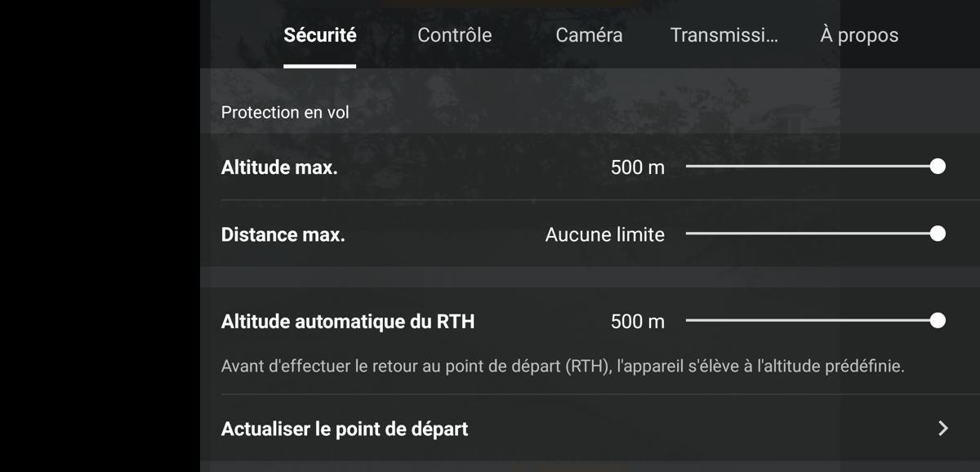Open Actualiser le point de départ

click(x=590, y=428)
